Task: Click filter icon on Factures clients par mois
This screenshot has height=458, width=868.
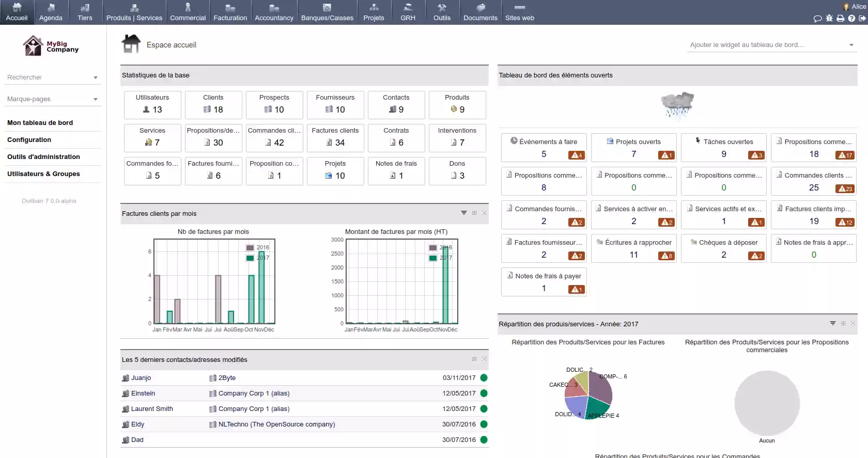Action: 464,213
